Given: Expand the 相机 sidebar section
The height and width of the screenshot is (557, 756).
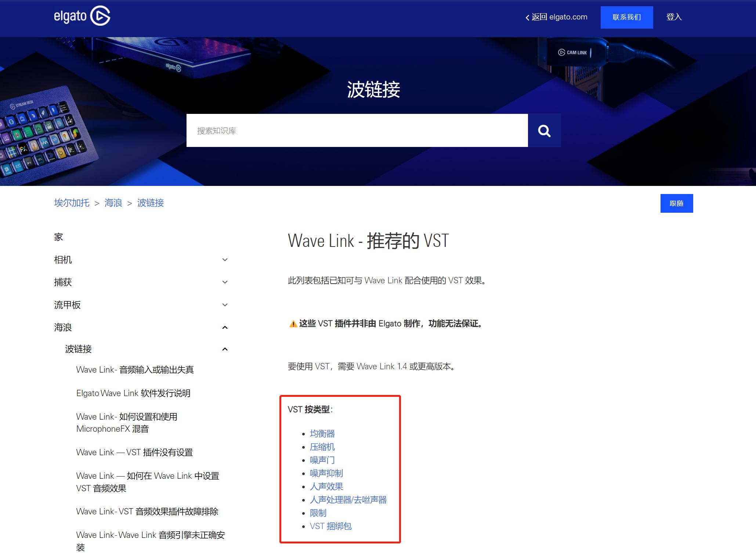Looking at the screenshot, I should 225,260.
